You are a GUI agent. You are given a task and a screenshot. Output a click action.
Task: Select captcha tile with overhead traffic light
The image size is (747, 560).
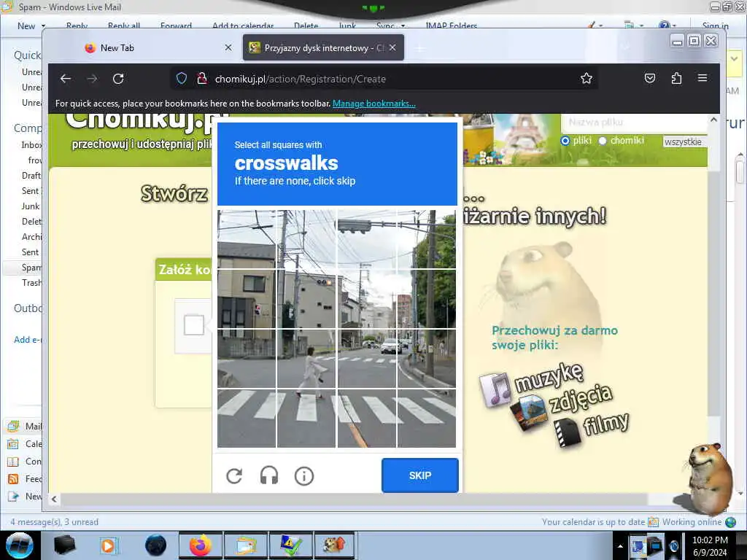pyautogui.click(x=367, y=239)
